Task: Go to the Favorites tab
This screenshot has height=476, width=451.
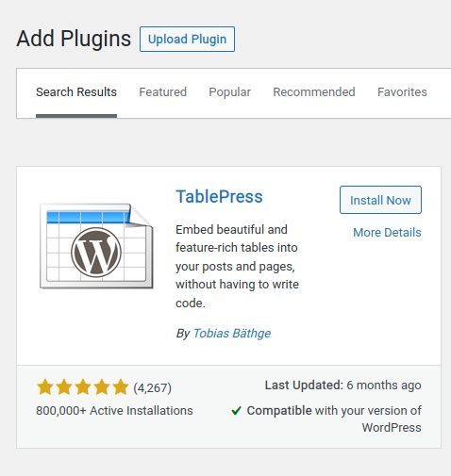Action: (x=402, y=92)
